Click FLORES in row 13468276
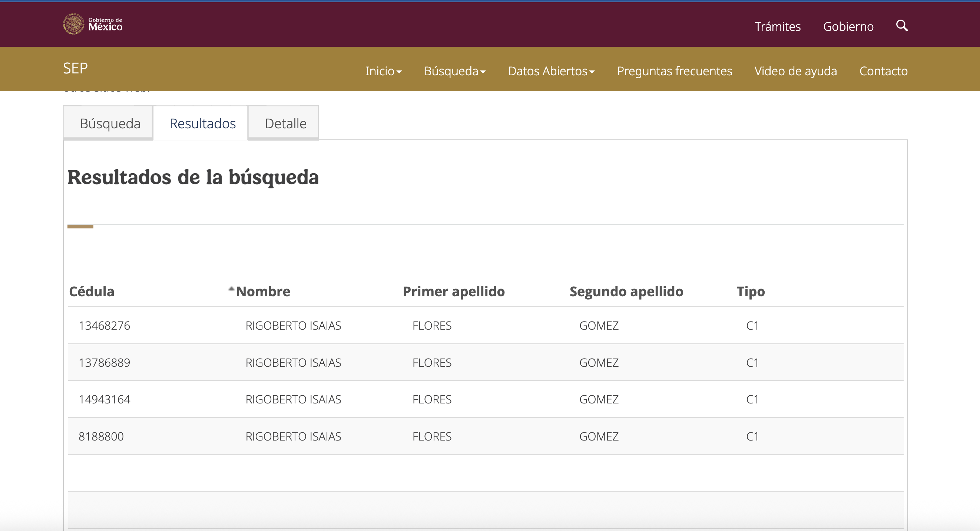The height and width of the screenshot is (531, 980). pyautogui.click(x=432, y=326)
